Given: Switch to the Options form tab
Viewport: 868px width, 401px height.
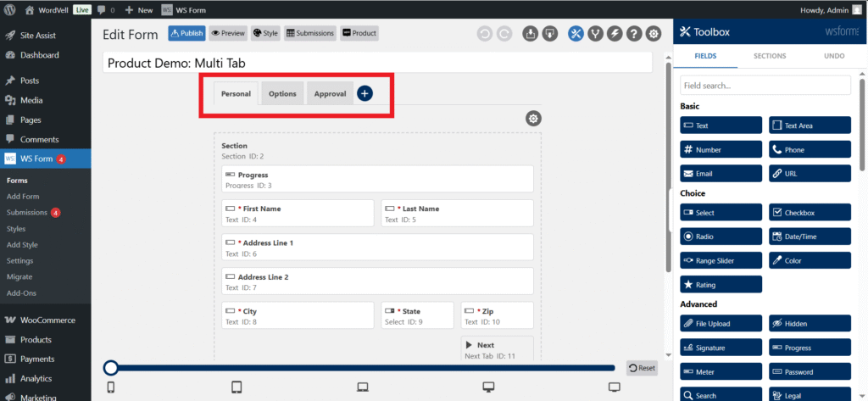Looking at the screenshot, I should 282,93.
